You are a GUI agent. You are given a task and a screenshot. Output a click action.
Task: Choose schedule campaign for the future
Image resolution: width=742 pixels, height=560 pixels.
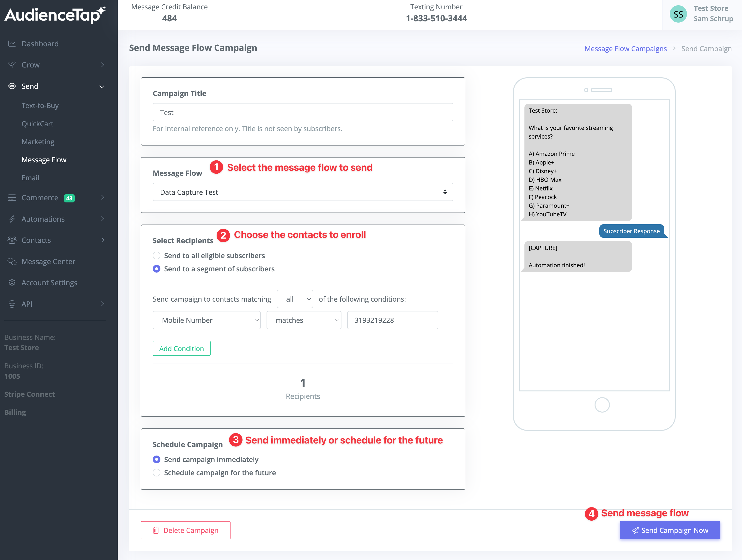156,472
